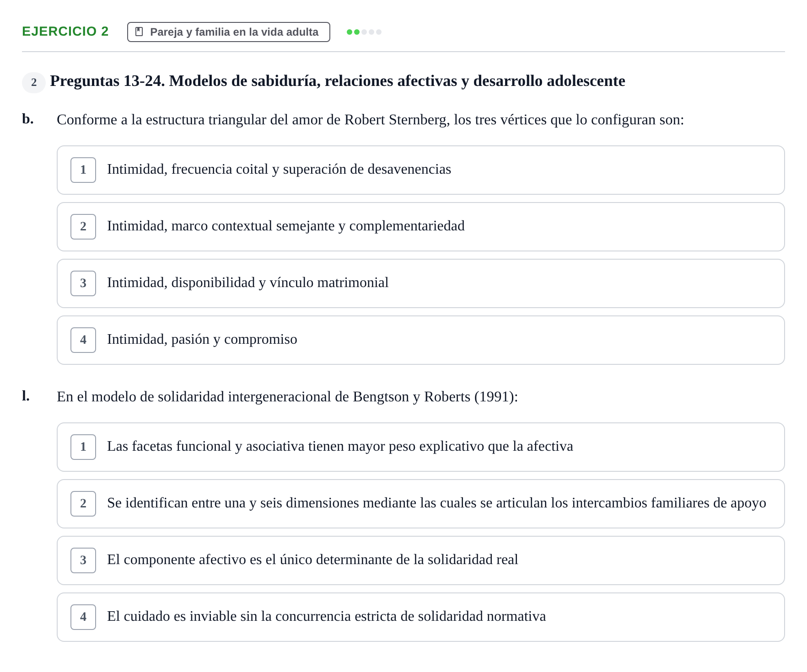
Task: Select 'El componente afectivo es el único determinante'
Action: [420, 560]
